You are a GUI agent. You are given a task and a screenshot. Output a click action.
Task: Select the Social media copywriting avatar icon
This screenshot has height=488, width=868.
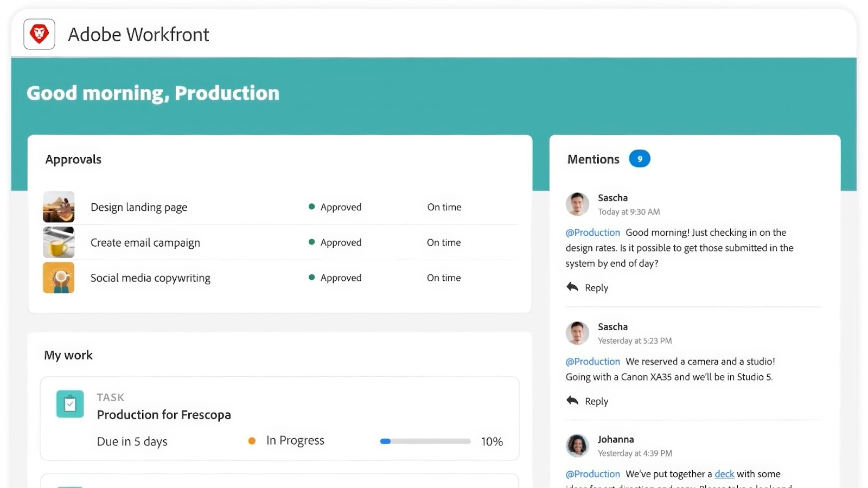(58, 277)
